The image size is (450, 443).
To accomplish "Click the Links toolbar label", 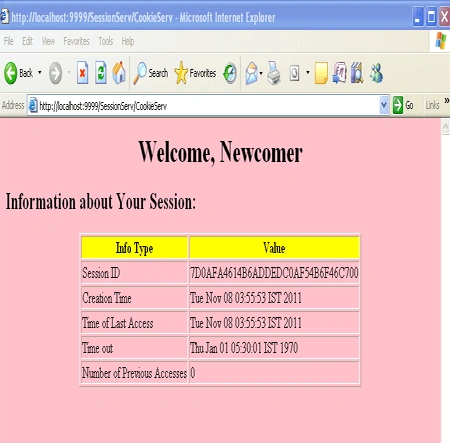I will (x=432, y=105).
